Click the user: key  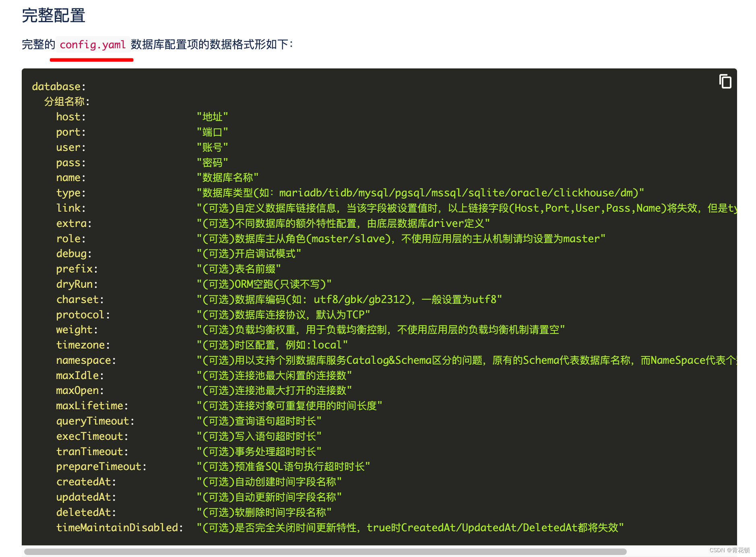(71, 147)
